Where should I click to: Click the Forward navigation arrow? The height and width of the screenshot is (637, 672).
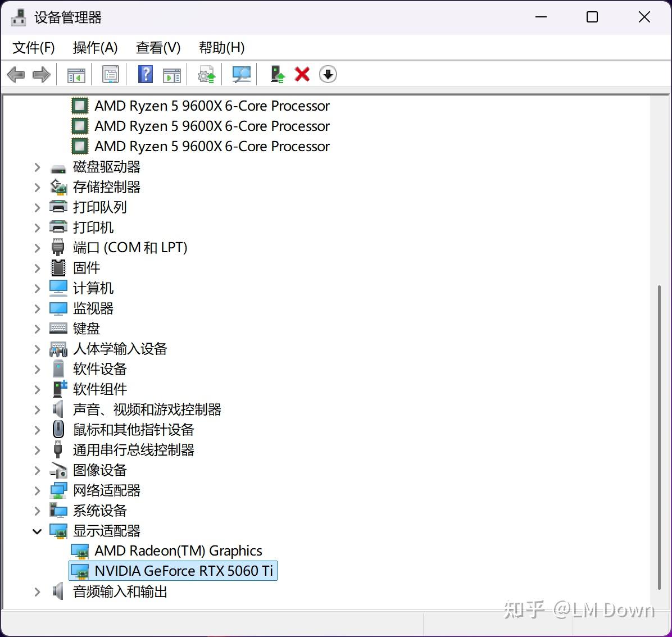click(42, 74)
